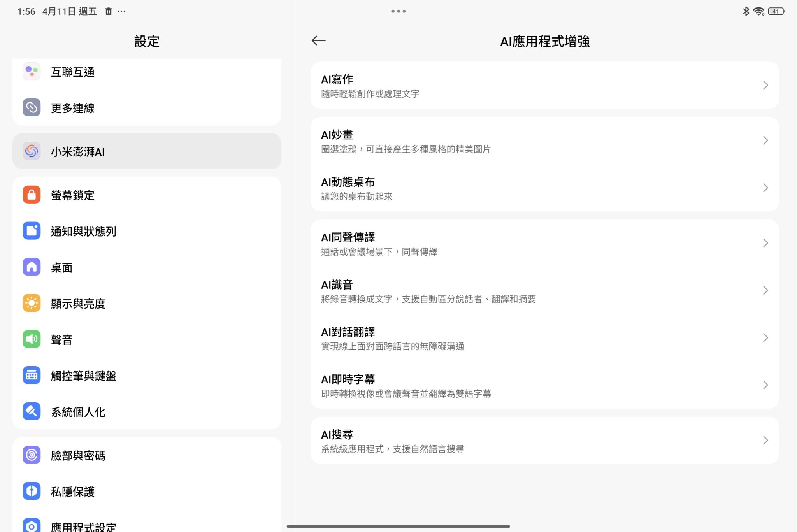This screenshot has width=797, height=532.
Task: Tap the Display & brightness sun icon
Action: coord(32,303)
